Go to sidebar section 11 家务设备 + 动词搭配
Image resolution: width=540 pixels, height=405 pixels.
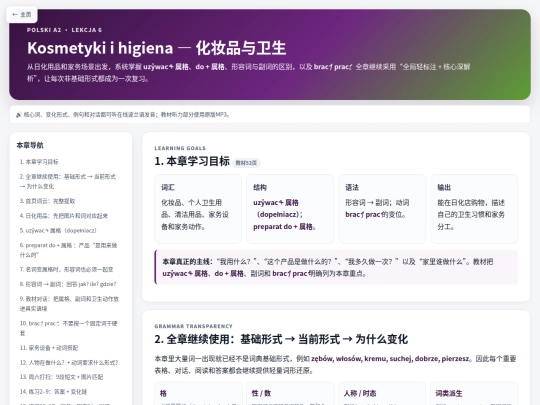tap(49, 348)
